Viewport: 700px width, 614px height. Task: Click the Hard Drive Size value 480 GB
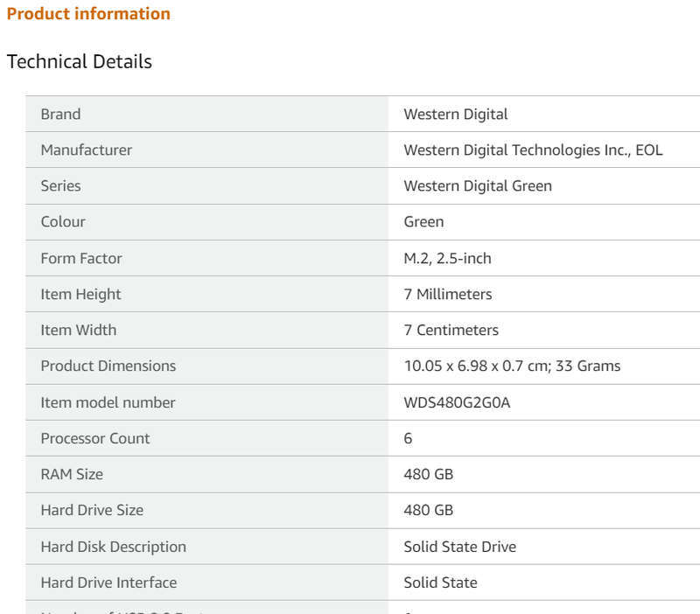(x=428, y=511)
